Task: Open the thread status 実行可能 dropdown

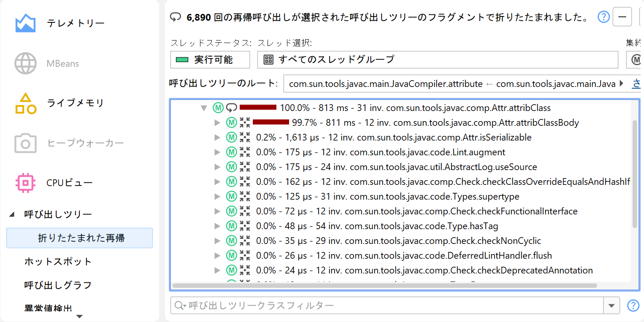Action: coord(210,60)
